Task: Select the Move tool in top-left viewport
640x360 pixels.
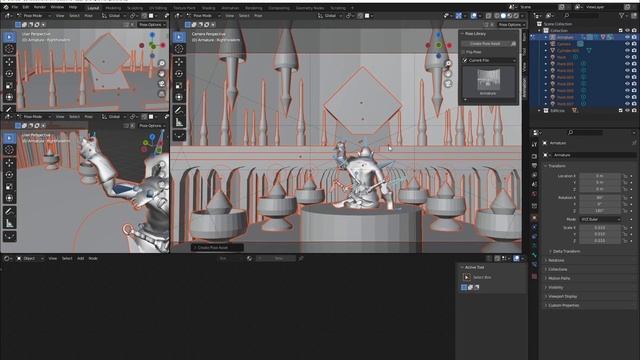Action: tap(9, 62)
